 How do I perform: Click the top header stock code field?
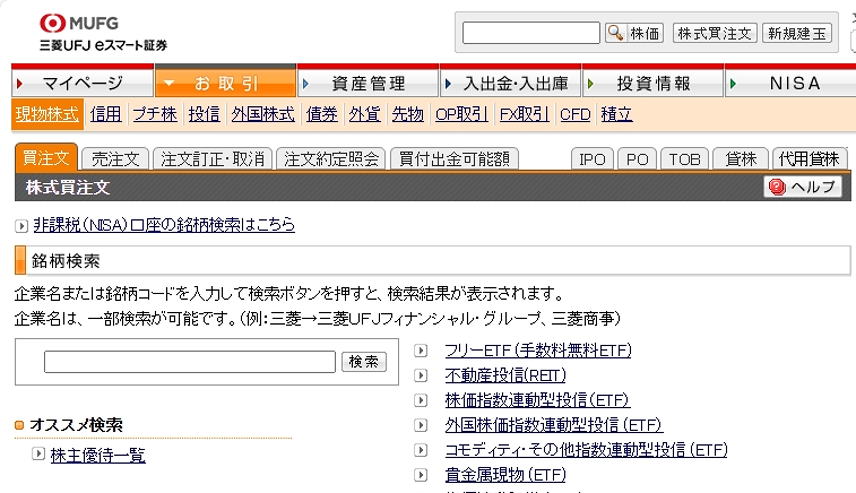tap(531, 33)
